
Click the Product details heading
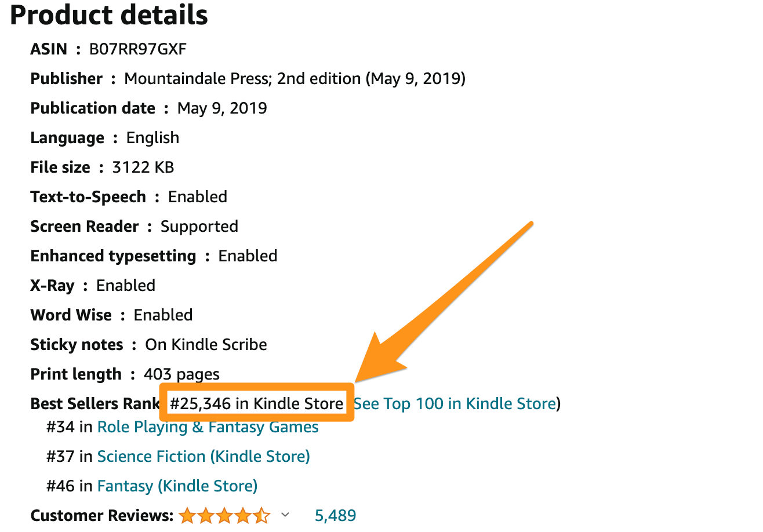pyautogui.click(x=109, y=16)
